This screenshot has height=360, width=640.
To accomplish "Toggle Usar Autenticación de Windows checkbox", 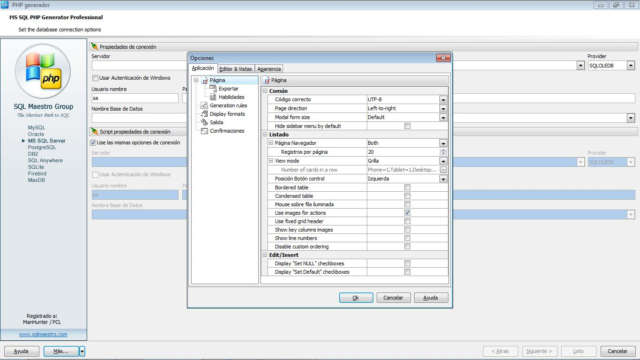I will [96, 78].
